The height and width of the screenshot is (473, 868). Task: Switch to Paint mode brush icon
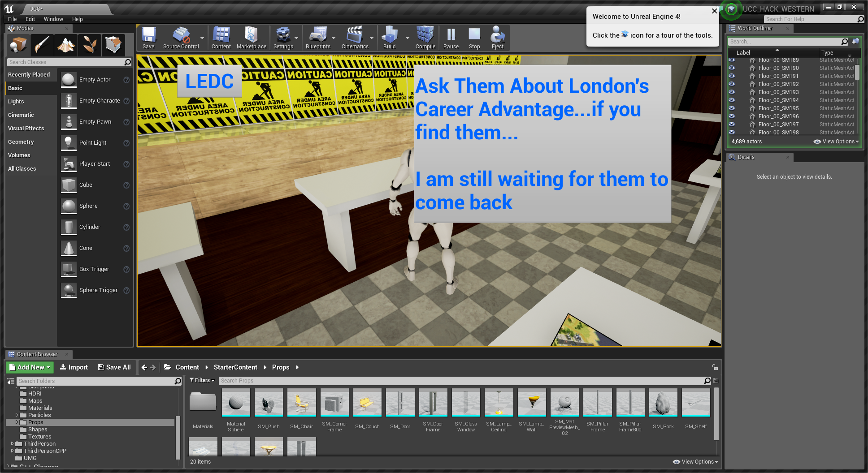[x=42, y=45]
